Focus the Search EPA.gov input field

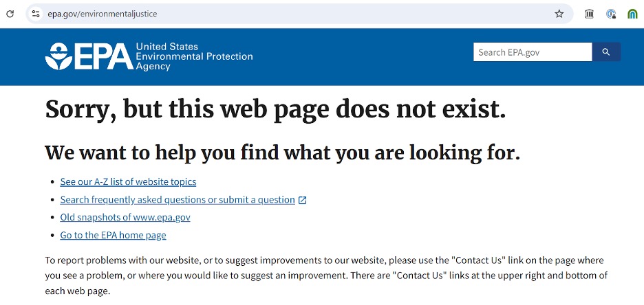pos(533,52)
